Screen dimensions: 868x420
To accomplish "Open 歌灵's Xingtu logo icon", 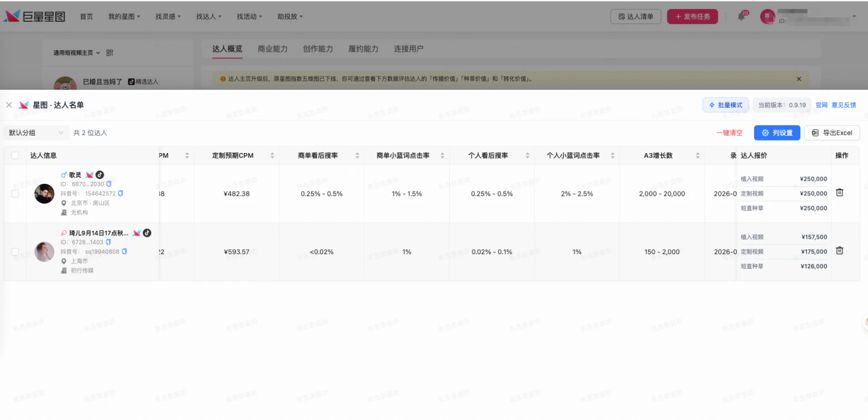I will tap(90, 175).
